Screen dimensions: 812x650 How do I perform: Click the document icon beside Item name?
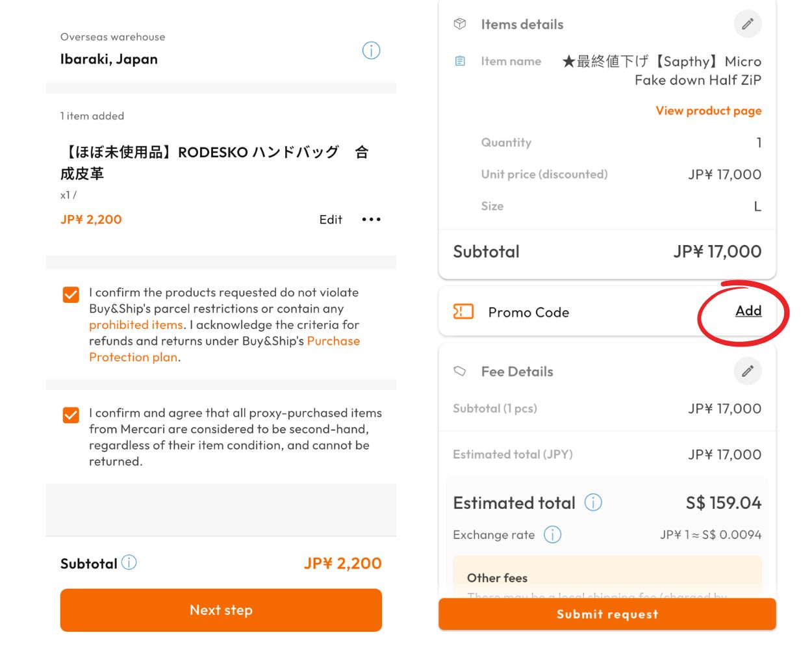click(460, 60)
